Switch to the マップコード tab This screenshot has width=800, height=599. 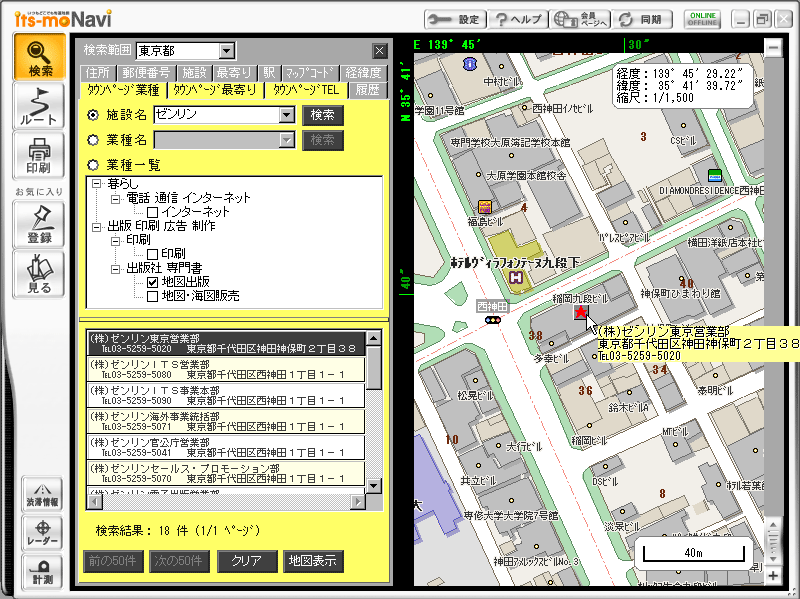[310, 73]
